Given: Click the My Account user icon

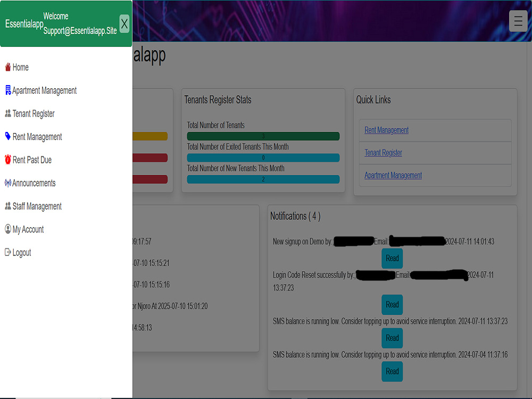Looking at the screenshot, I should click(8, 229).
